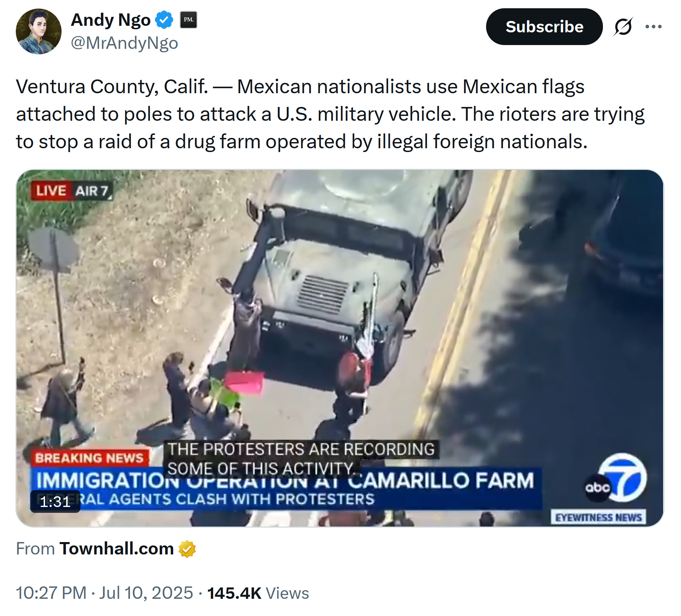Open the three-dot more options menu
This screenshot has width=681, height=616.
click(653, 26)
